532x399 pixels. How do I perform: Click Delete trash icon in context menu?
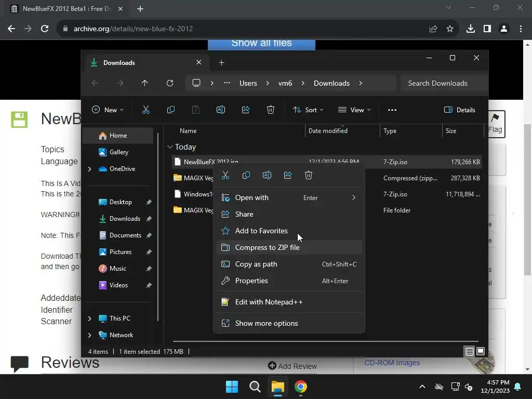point(309,175)
